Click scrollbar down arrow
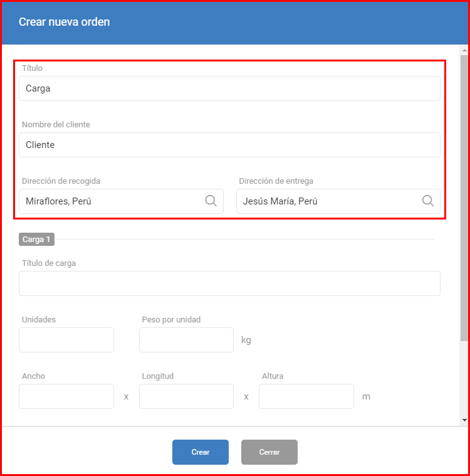470x476 pixels. coord(464,420)
